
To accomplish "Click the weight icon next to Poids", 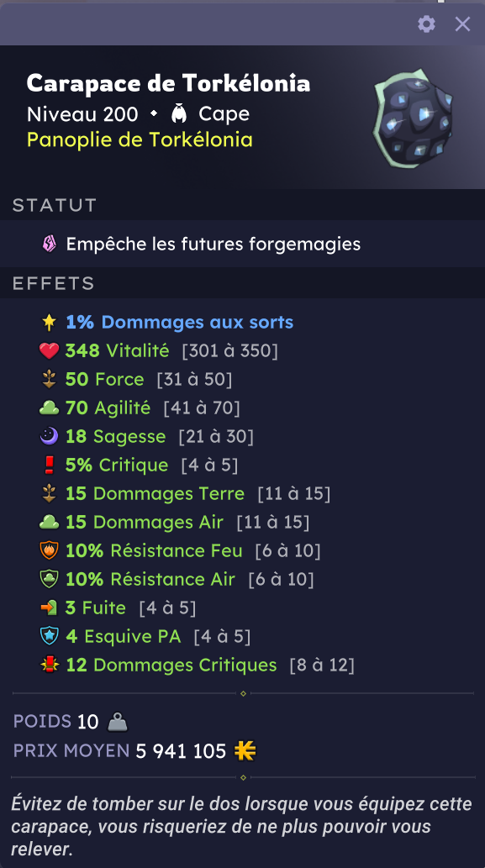I will pyautogui.click(x=118, y=722).
